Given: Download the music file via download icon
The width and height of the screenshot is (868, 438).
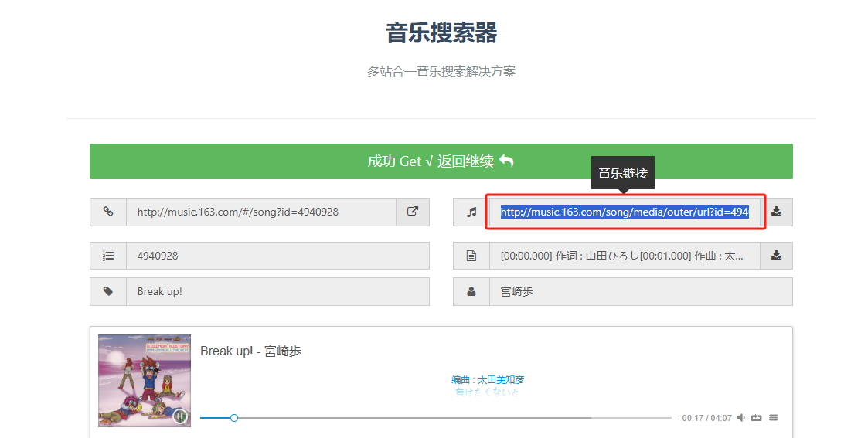Looking at the screenshot, I should 776,212.
